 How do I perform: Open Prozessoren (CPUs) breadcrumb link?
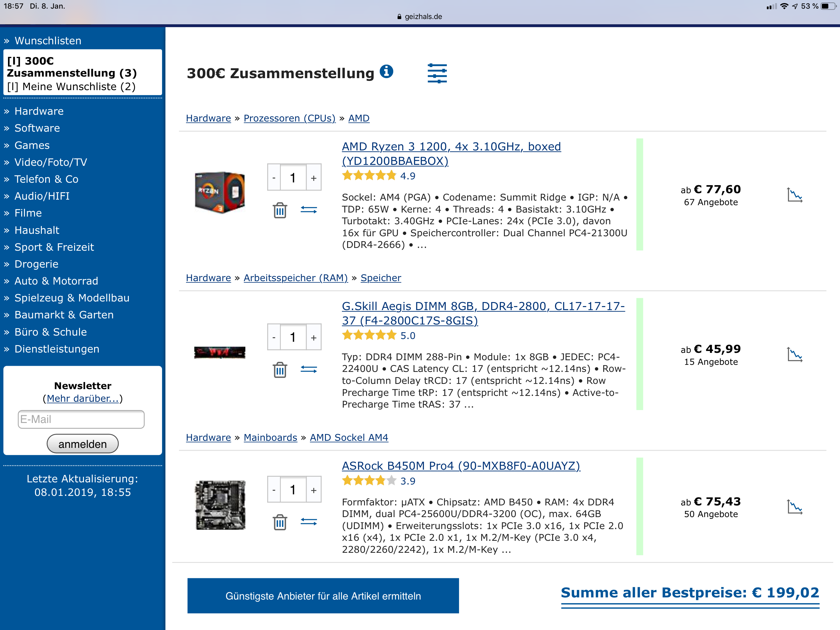click(x=289, y=118)
